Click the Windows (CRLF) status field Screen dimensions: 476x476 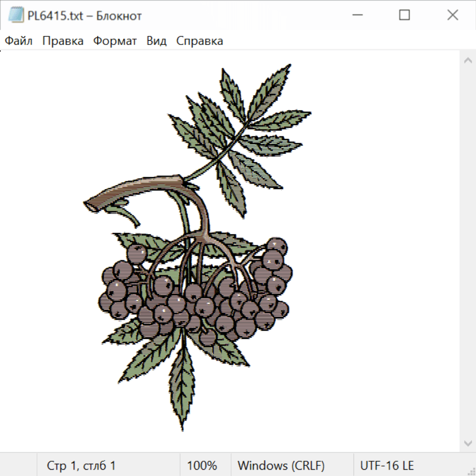pyautogui.click(x=281, y=466)
